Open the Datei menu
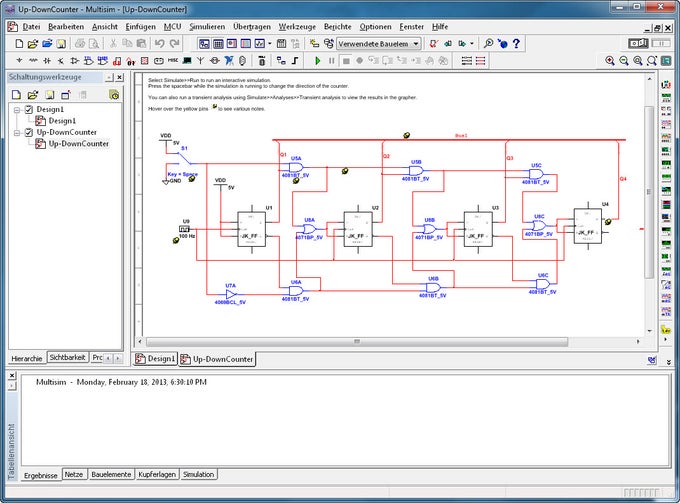 31,26
